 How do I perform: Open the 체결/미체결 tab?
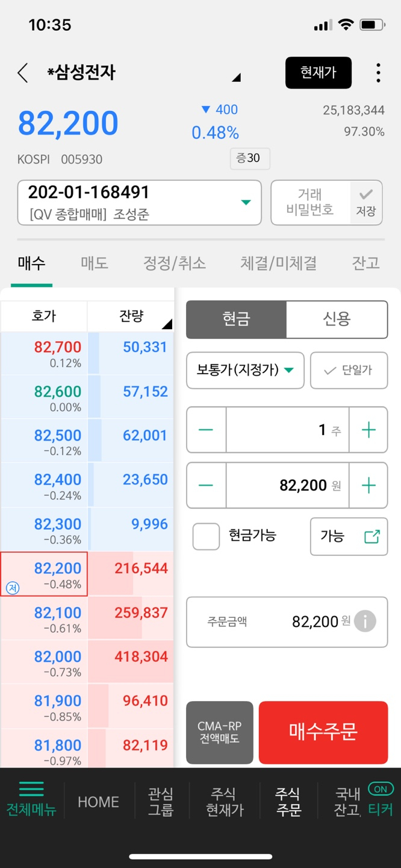[278, 263]
